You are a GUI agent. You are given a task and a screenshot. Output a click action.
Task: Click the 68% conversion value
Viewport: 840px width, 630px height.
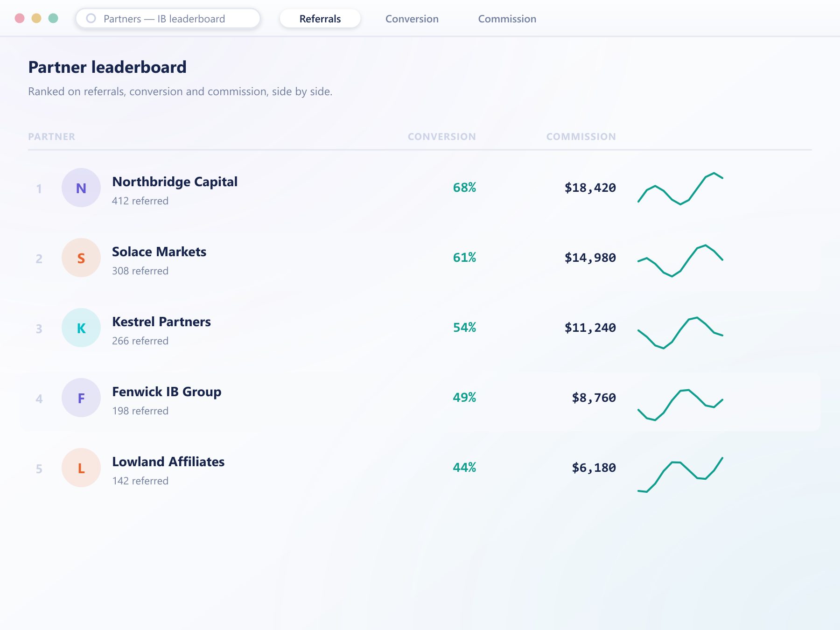[464, 188]
